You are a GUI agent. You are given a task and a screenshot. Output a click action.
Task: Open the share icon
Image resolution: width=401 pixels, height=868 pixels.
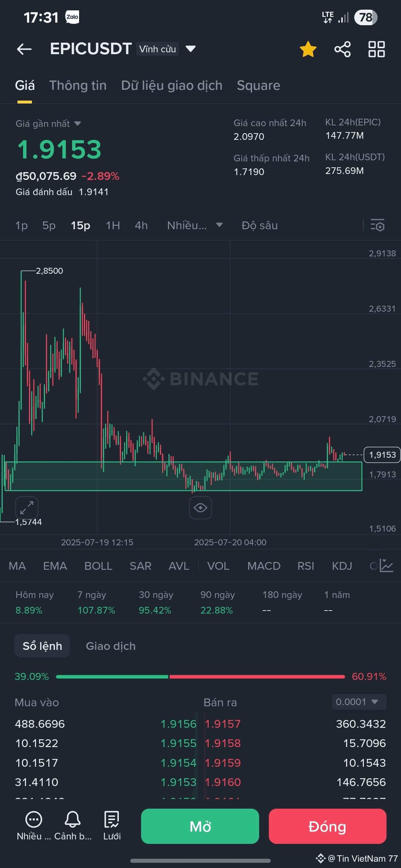tap(342, 49)
